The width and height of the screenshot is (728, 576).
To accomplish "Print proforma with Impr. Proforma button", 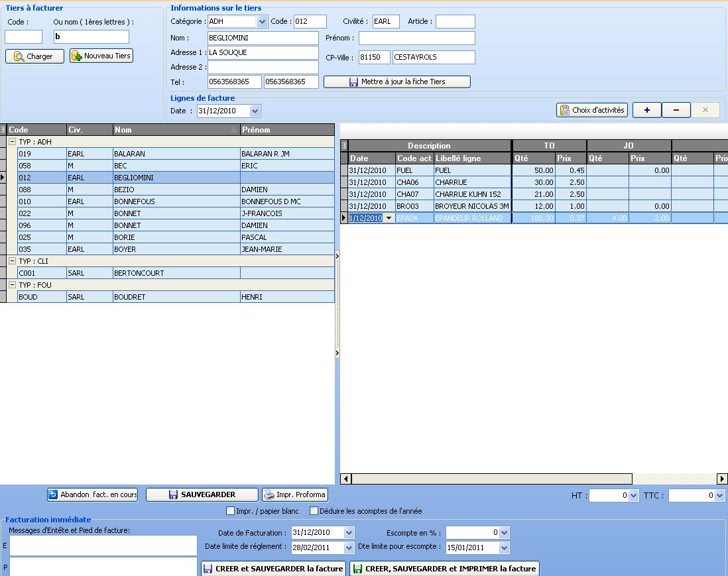I will pyautogui.click(x=294, y=494).
